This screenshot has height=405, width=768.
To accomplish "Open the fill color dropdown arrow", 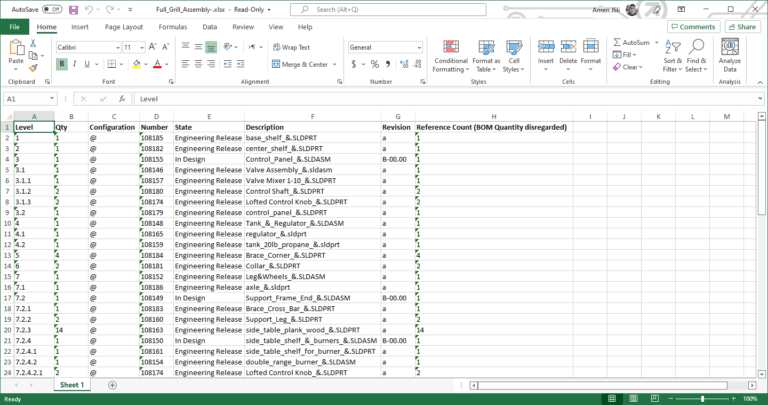I will tap(145, 64).
